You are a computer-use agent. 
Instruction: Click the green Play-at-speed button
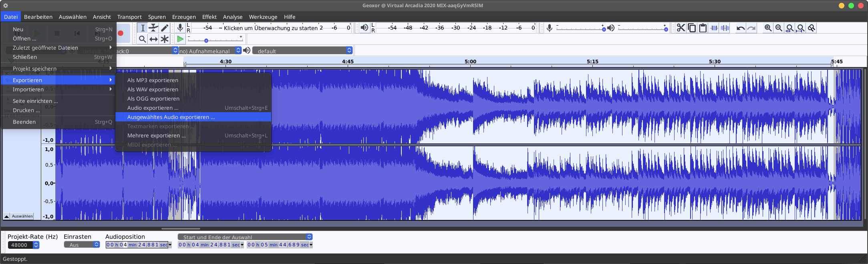point(180,39)
